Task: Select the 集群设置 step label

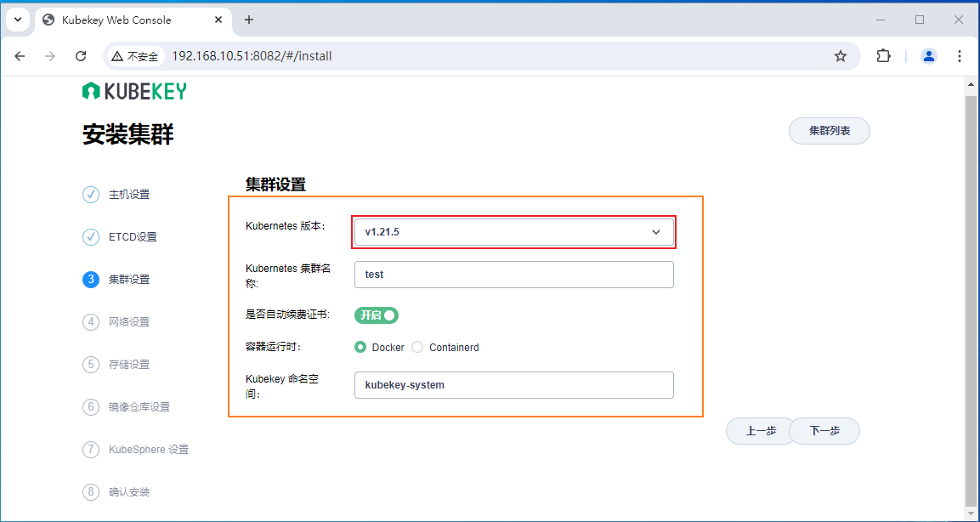Action: 129,280
